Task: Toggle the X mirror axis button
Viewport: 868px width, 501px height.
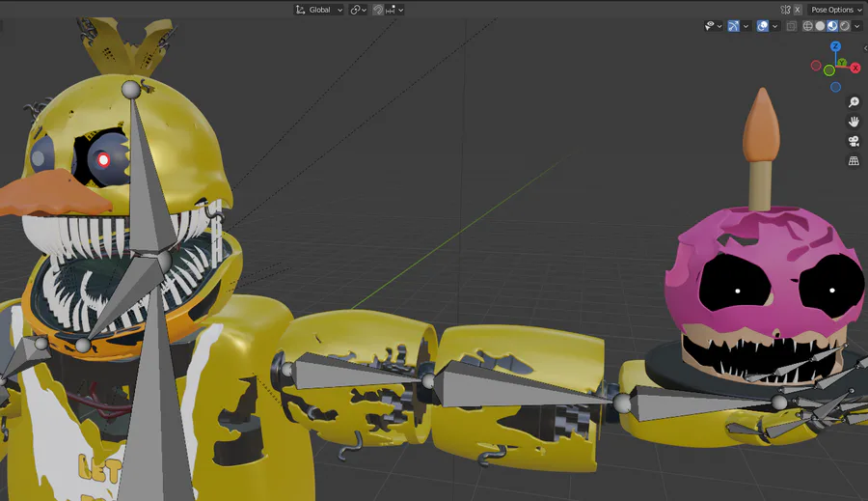Action: click(x=798, y=10)
